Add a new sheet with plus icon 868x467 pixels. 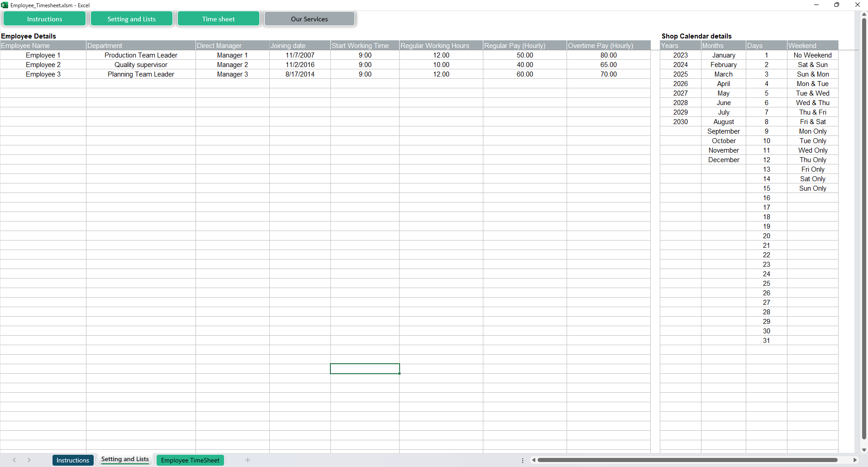[x=248, y=460]
